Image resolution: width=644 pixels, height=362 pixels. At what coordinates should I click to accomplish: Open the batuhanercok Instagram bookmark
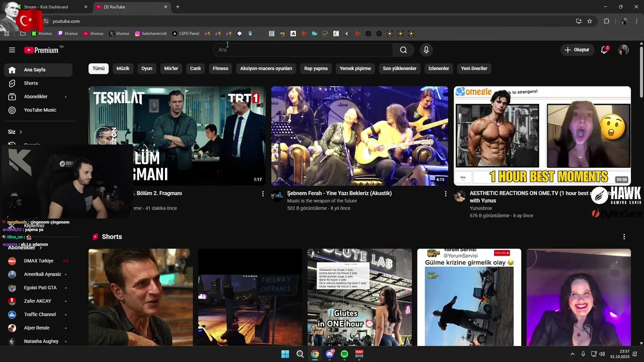tap(151, 34)
